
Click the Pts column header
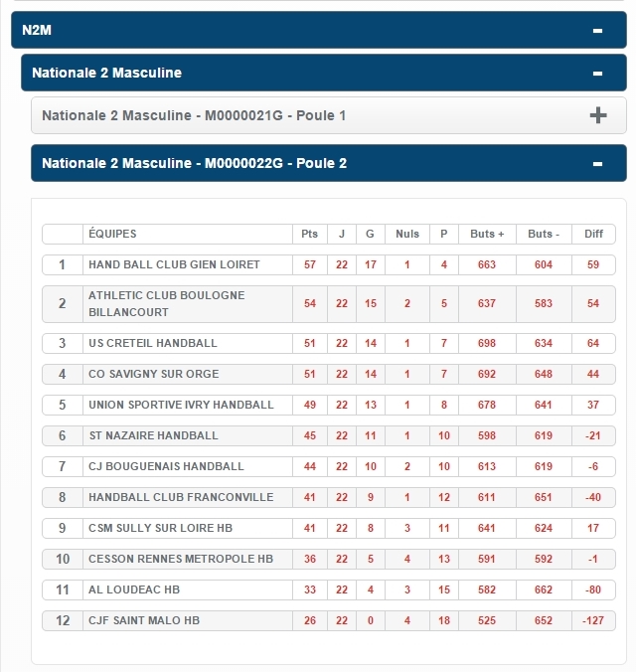coord(310,235)
